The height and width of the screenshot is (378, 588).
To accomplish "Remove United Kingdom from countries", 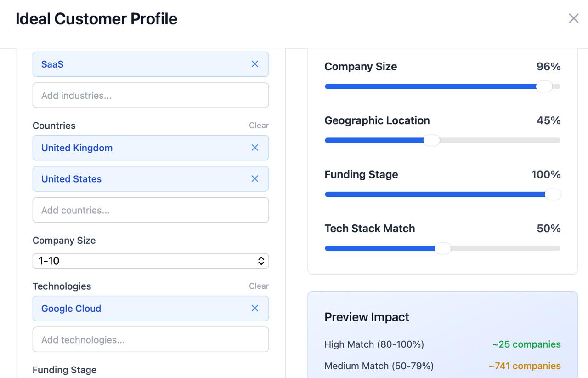I will pyautogui.click(x=255, y=148).
